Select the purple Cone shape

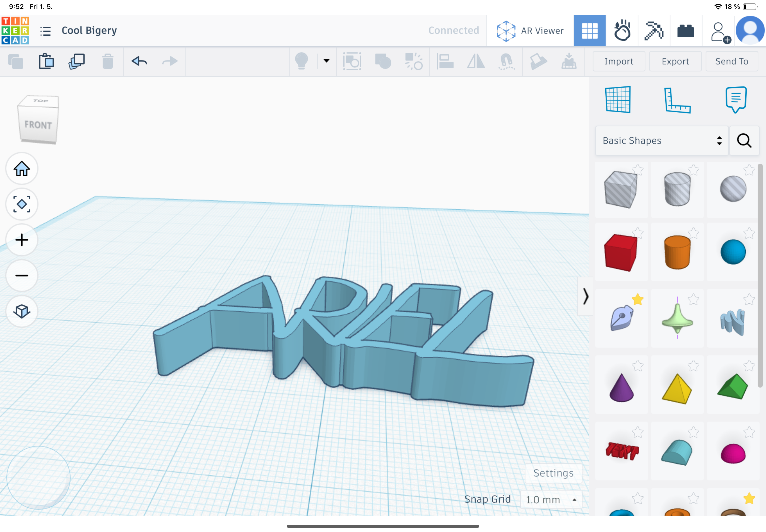(x=621, y=388)
